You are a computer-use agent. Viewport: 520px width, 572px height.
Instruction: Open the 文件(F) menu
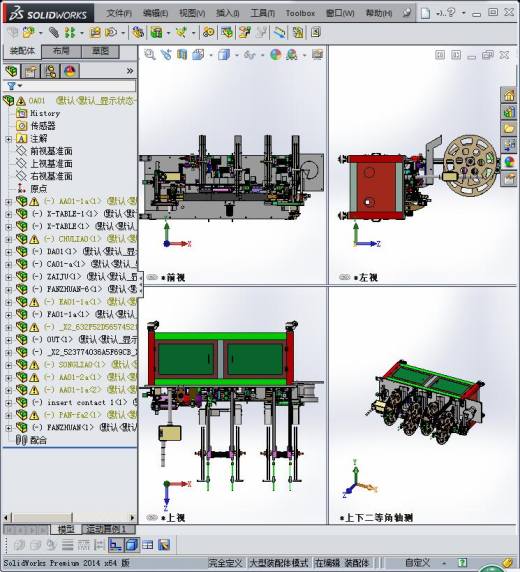pos(119,13)
